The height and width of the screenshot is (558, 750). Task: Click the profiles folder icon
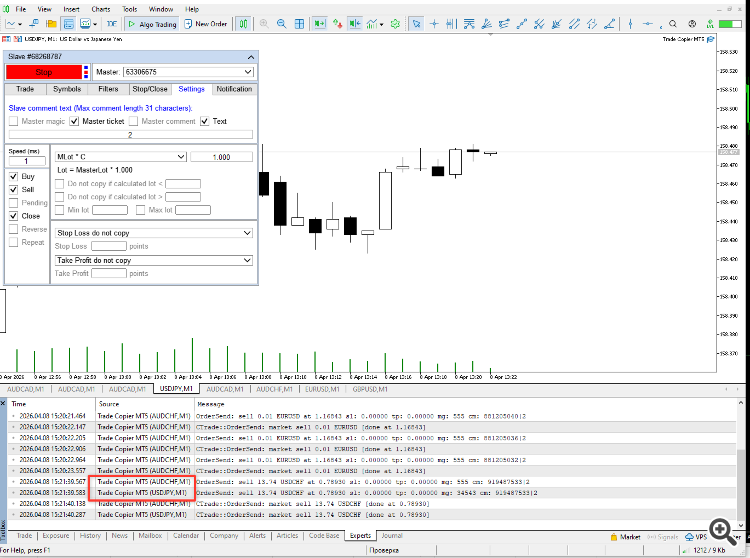point(51,23)
